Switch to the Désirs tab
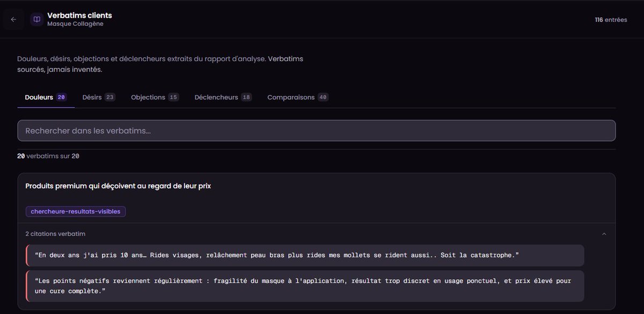The height and width of the screenshot is (314, 644). [99, 98]
